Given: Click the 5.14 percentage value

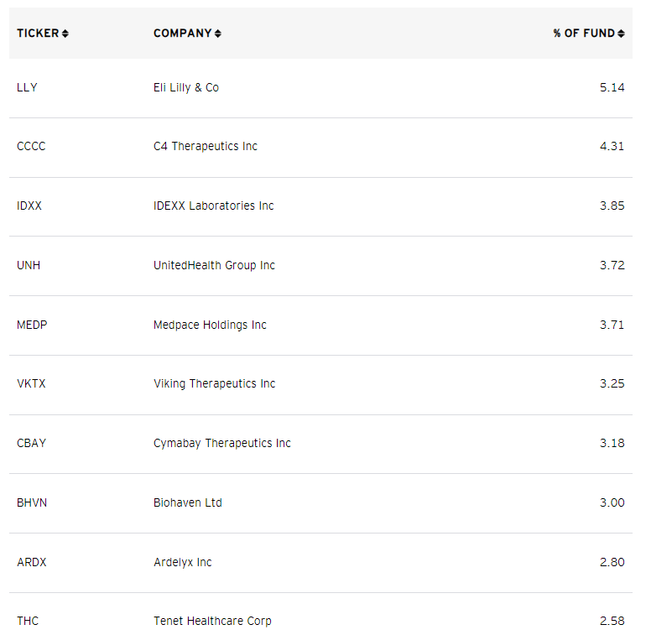Looking at the screenshot, I should [x=612, y=87].
